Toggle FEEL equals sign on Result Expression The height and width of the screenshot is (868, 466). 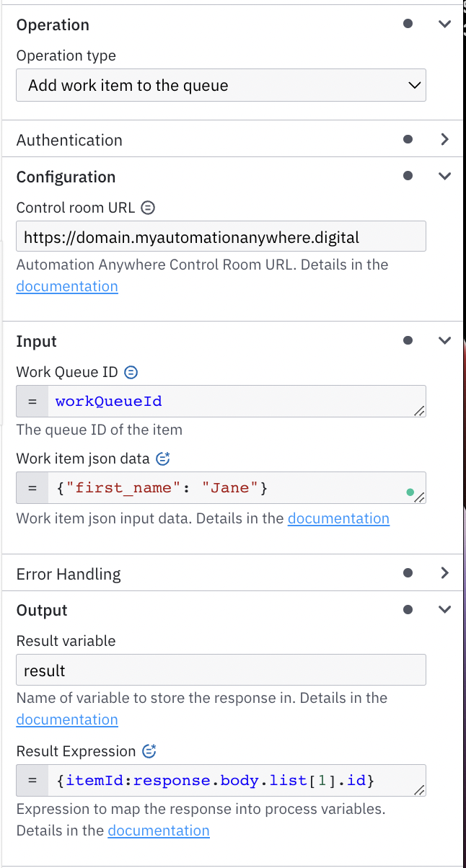pyautogui.click(x=32, y=781)
